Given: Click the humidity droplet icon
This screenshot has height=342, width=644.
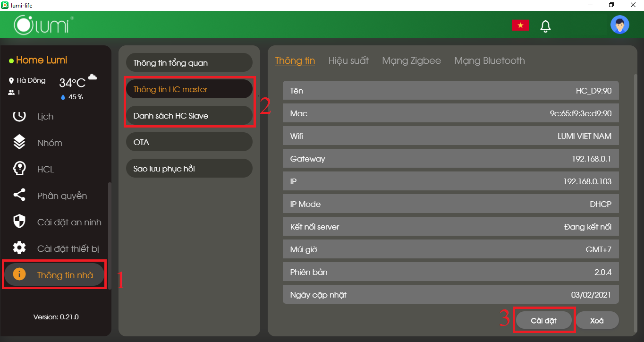Looking at the screenshot, I should pos(63,97).
